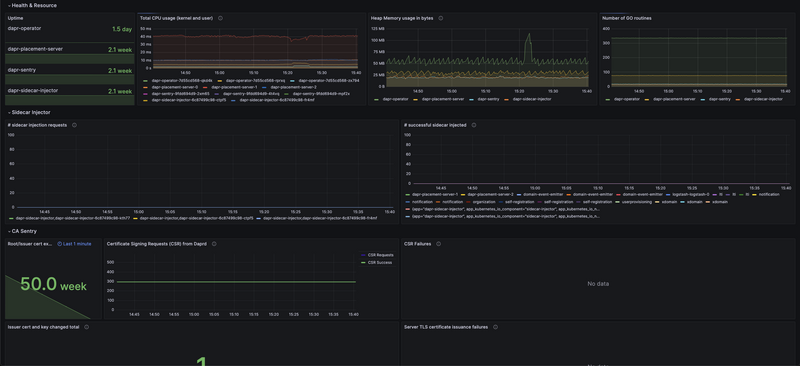Image resolution: width=800 pixels, height=366 pixels.
Task: Open info icon beside Certificate Signing Requests title
Action: 214,243
